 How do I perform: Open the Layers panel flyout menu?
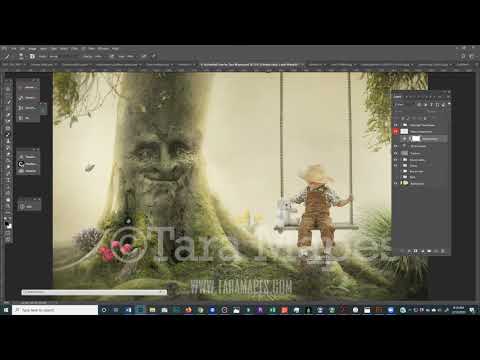click(448, 97)
